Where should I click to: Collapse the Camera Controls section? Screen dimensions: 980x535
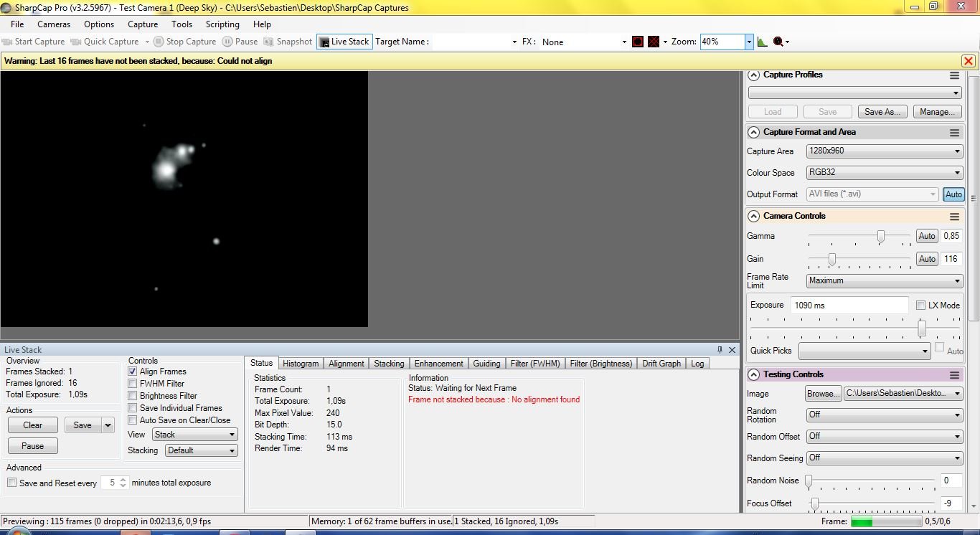[x=753, y=216]
